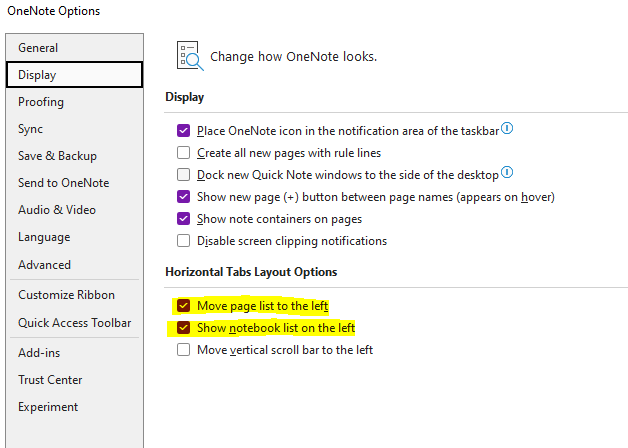Image resolution: width=628 pixels, height=448 pixels.
Task: Click the 'OneNote Options' dialog title
Action: 54,11
